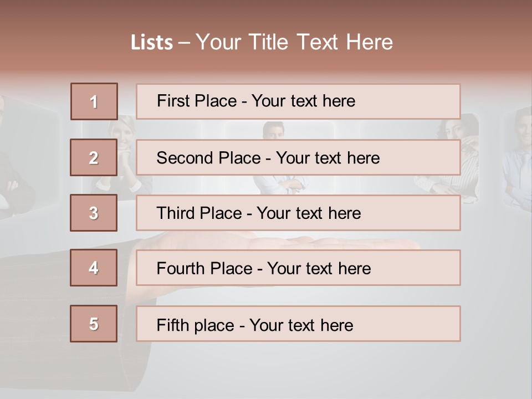Click the number 1 box
This screenshot has width=532, height=399.
94,101
